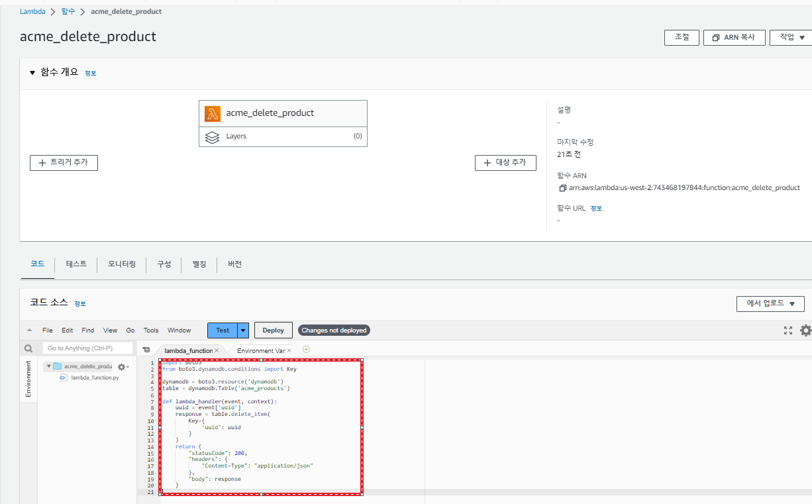This screenshot has height=504, width=812.
Task: Click the 대상 추가 button
Action: coord(505,162)
